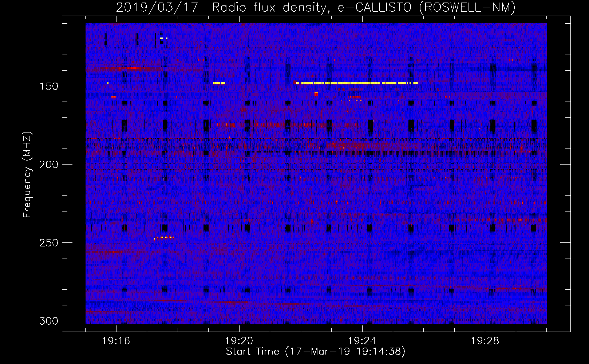Click the orange burst near 250 MHz
589x364 pixels.
pyautogui.click(x=164, y=237)
